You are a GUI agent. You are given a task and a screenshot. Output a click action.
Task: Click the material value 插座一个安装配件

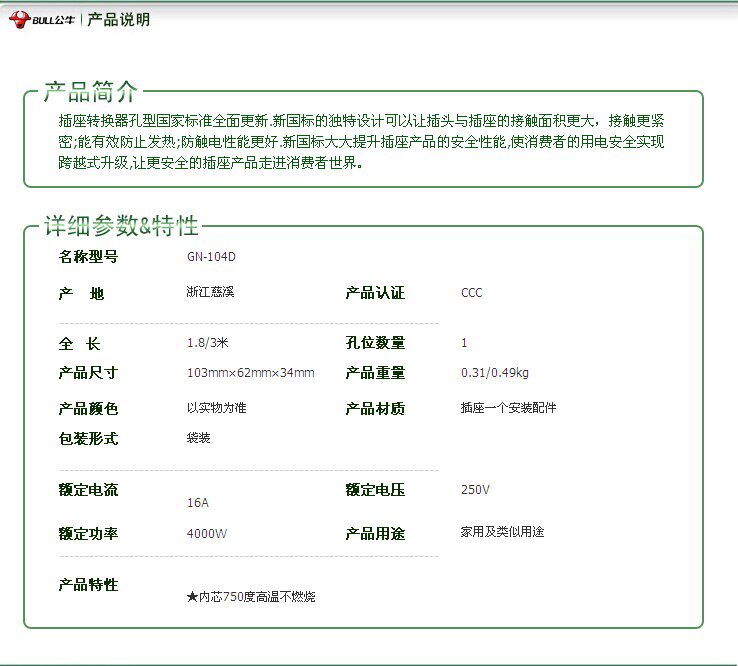point(508,408)
